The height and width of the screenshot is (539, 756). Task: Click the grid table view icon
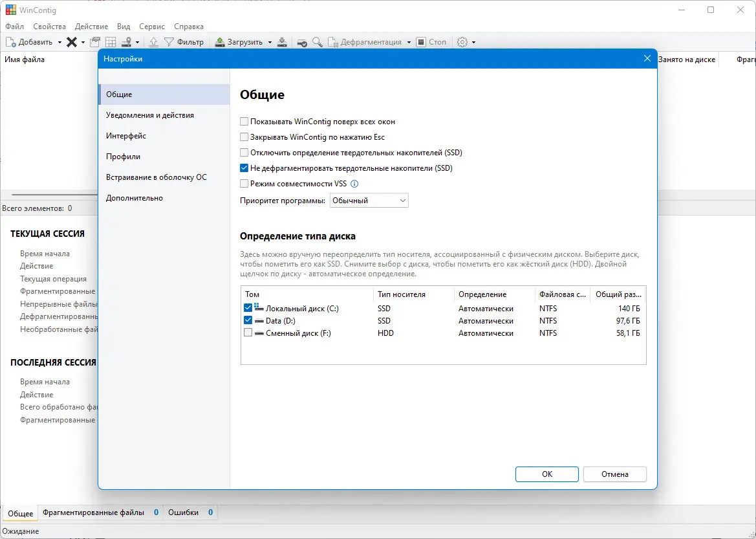coord(111,42)
